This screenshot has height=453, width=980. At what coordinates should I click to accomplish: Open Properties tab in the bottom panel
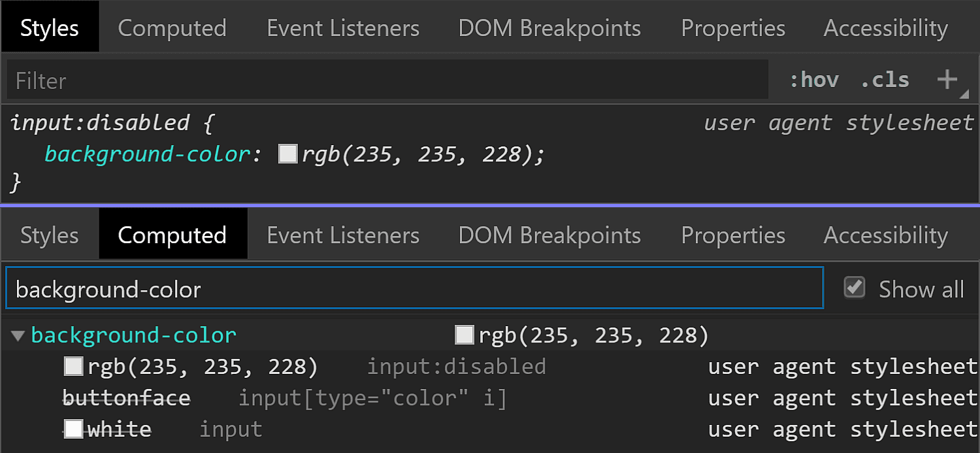[733, 235]
